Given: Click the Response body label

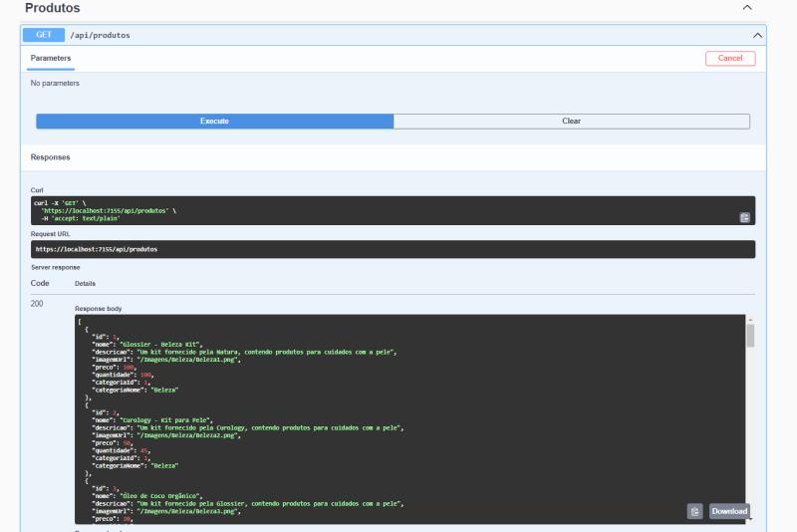Looking at the screenshot, I should (x=98, y=309).
